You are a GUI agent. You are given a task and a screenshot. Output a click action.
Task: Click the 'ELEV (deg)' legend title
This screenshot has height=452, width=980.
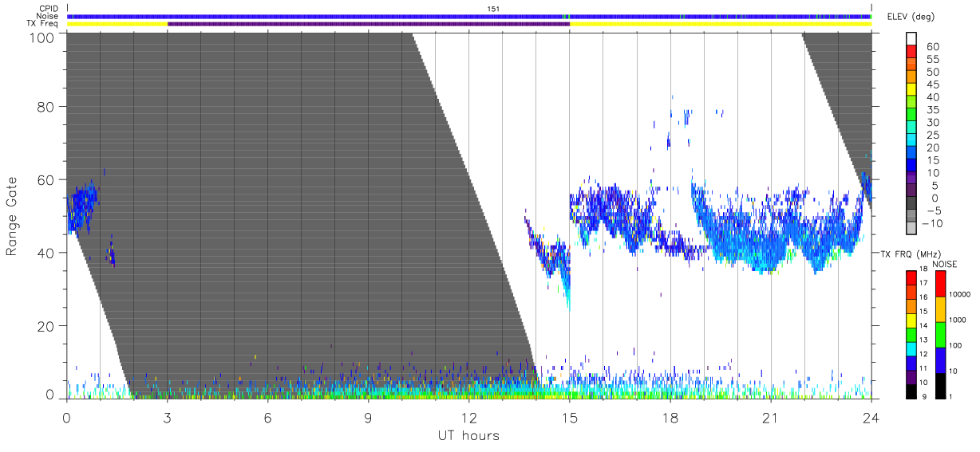(x=911, y=17)
